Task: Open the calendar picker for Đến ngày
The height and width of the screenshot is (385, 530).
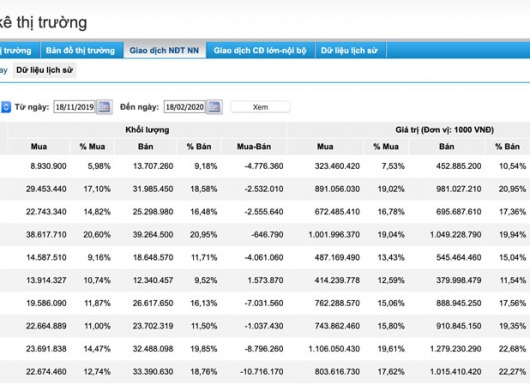Action: (215, 107)
